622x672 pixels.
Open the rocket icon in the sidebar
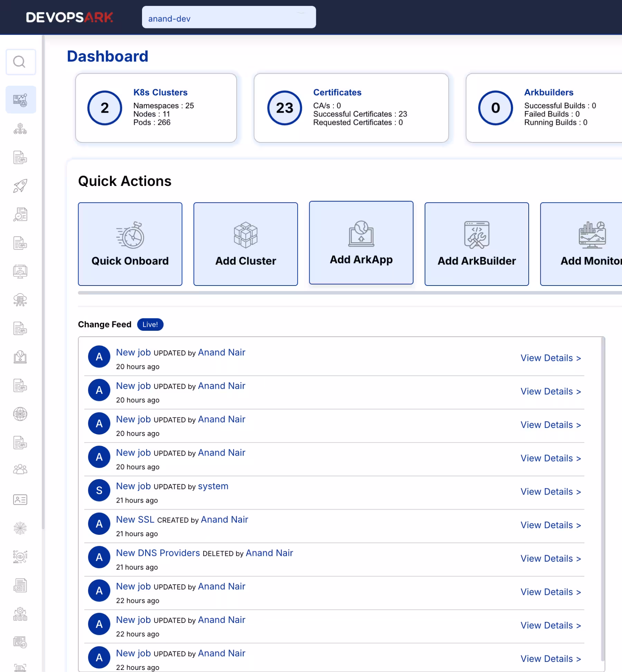click(x=20, y=186)
